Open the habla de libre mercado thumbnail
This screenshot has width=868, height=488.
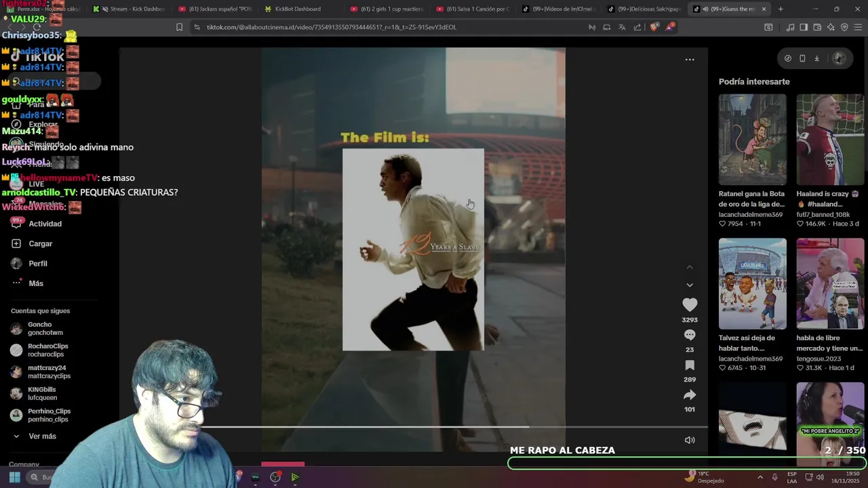click(830, 283)
